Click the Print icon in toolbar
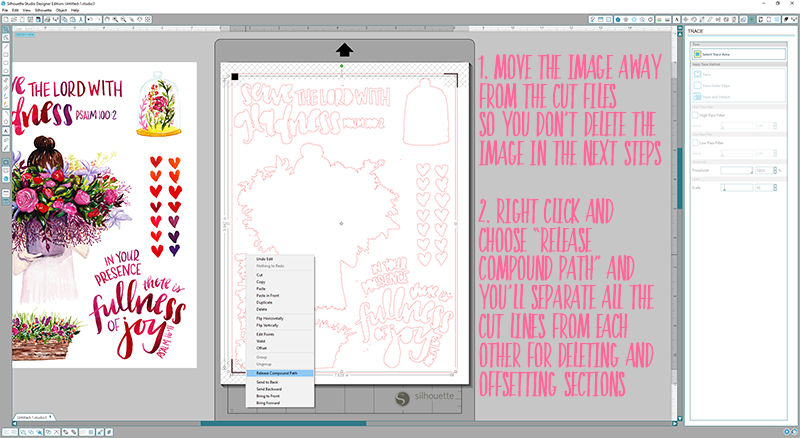Image resolution: width=800 pixels, height=438 pixels. point(48,19)
